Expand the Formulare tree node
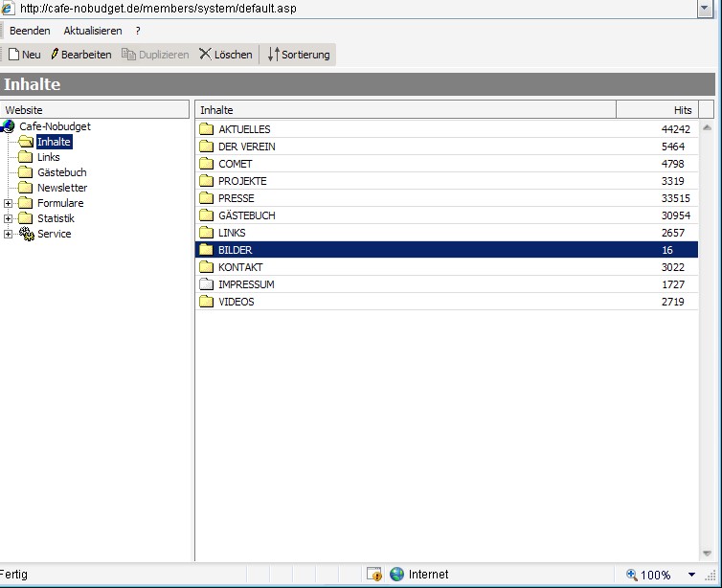Viewport: 722px width, 588px height. [8, 203]
